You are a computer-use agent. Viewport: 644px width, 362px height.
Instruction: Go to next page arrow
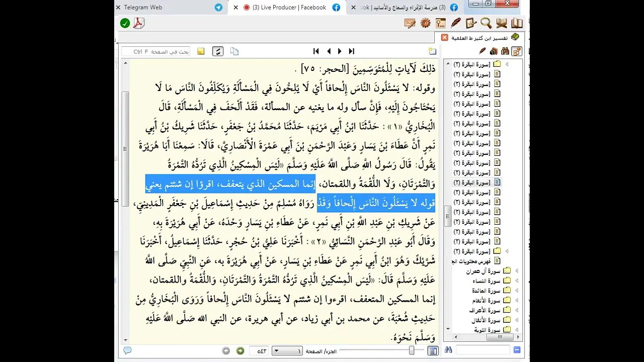click(x=340, y=51)
